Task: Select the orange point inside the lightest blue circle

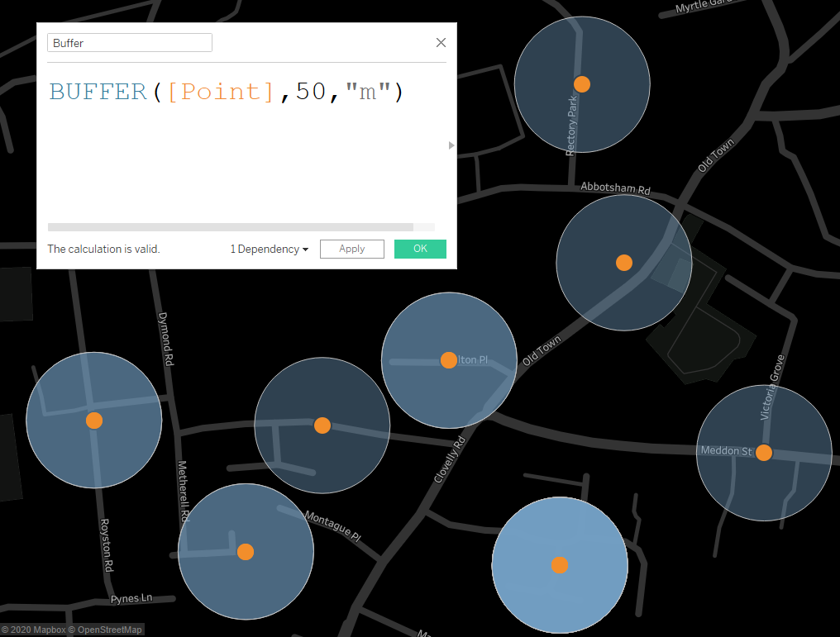Action: click(x=560, y=565)
